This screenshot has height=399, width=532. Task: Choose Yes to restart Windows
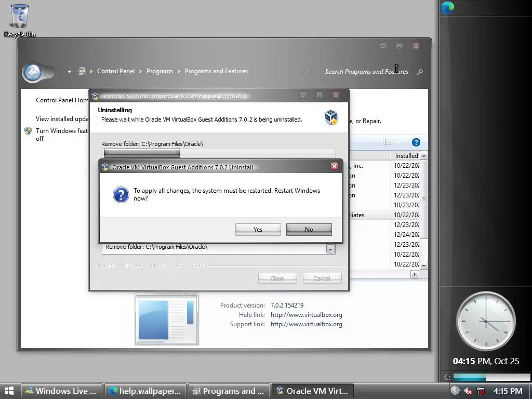click(x=258, y=229)
